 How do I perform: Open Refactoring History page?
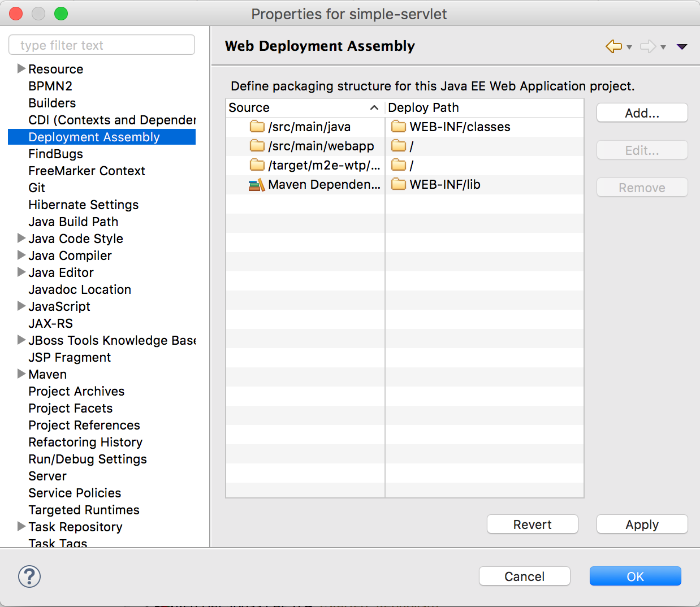pos(85,442)
